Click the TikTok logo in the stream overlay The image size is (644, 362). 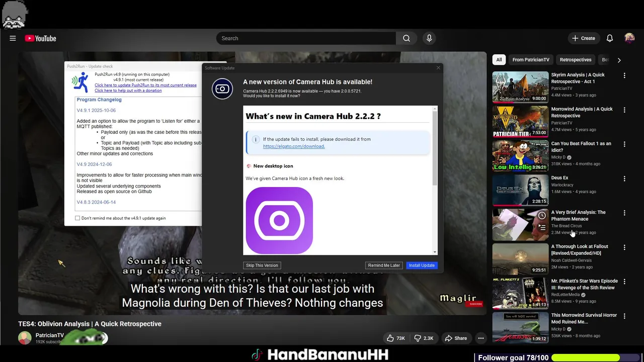tap(257, 355)
